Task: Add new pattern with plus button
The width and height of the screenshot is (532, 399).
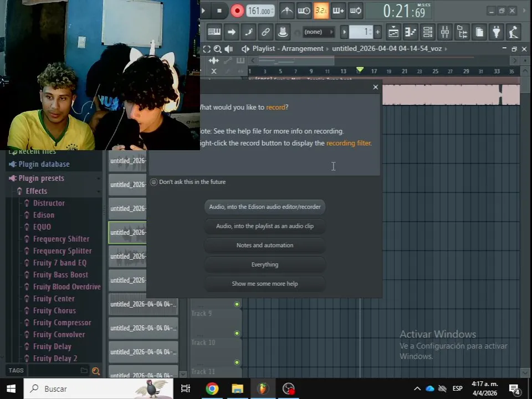Action: 377,32
